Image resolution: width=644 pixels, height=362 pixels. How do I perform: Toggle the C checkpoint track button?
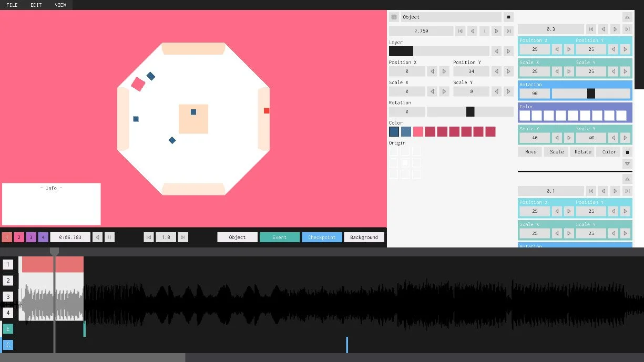tap(8, 345)
